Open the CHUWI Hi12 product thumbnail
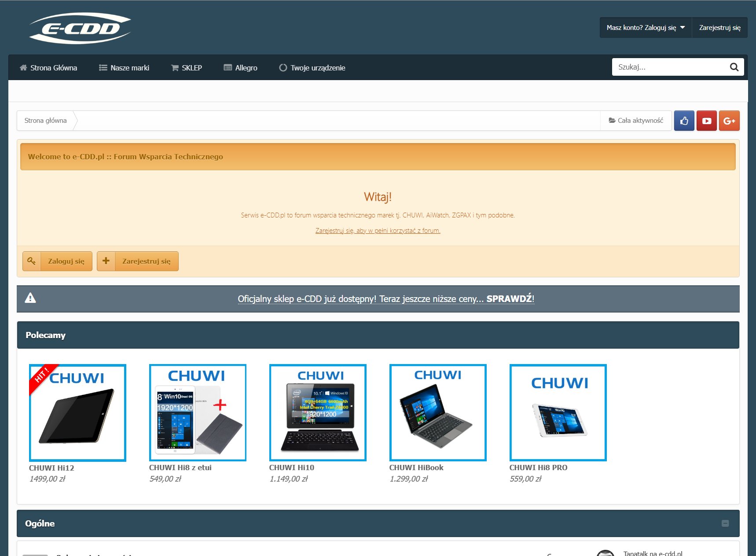The height and width of the screenshot is (556, 756). click(x=77, y=413)
